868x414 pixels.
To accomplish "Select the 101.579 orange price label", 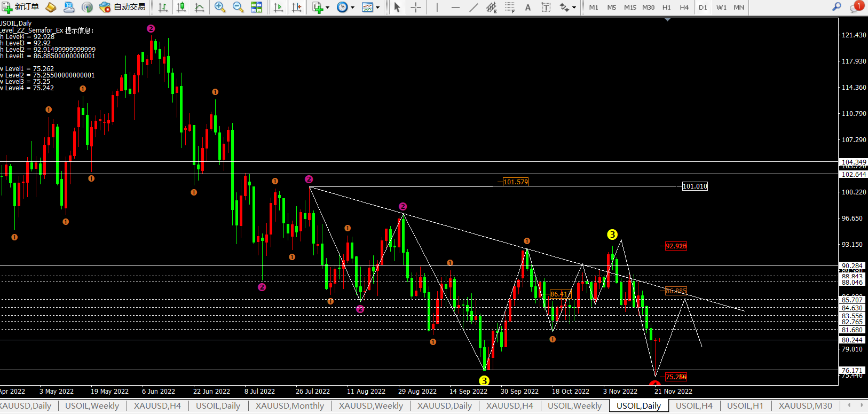I will click(515, 182).
